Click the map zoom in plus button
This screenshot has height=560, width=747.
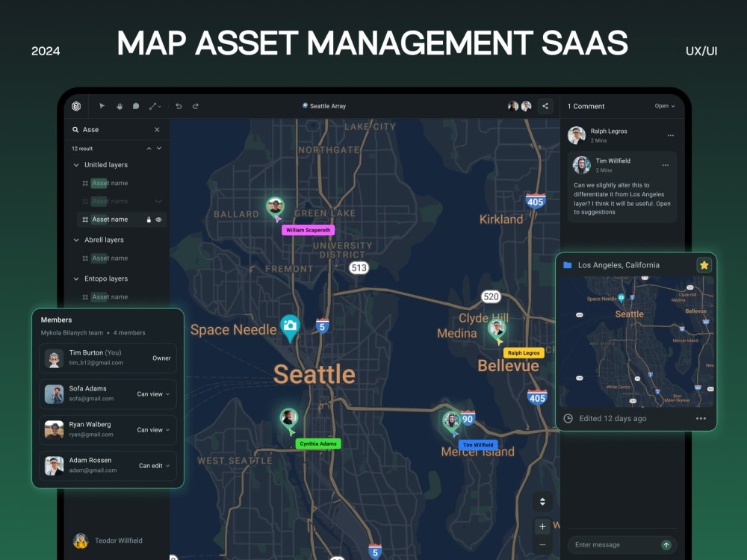tap(542, 526)
